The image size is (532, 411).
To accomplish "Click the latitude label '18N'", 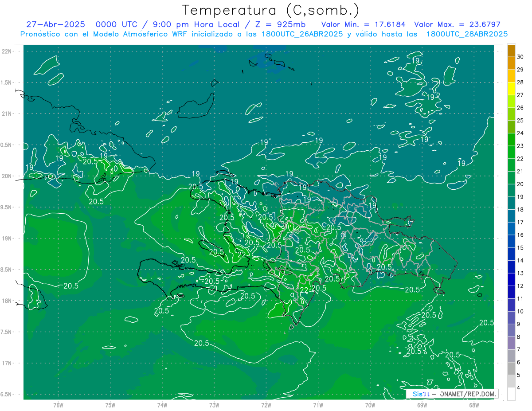I will click(7, 301).
